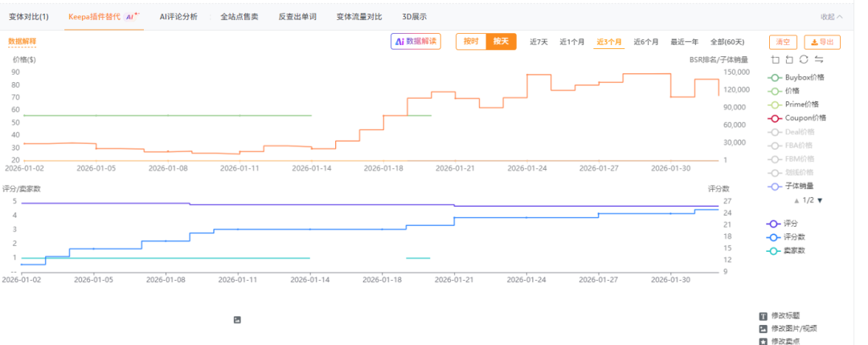The width and height of the screenshot is (868, 345).
Task: Click the 修改图片/视频 image icon
Action: click(763, 328)
